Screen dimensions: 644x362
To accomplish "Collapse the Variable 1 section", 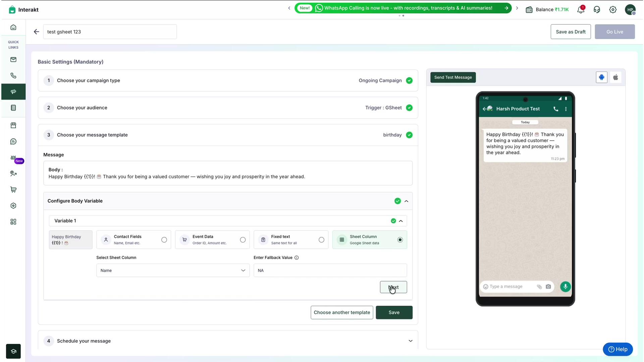I will [x=401, y=221].
